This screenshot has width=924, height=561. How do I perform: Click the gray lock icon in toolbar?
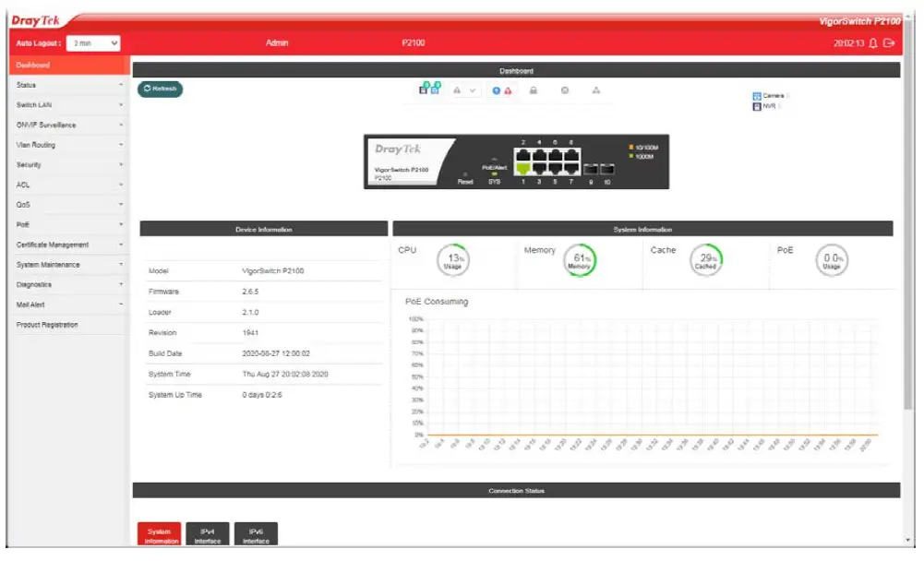[x=534, y=90]
